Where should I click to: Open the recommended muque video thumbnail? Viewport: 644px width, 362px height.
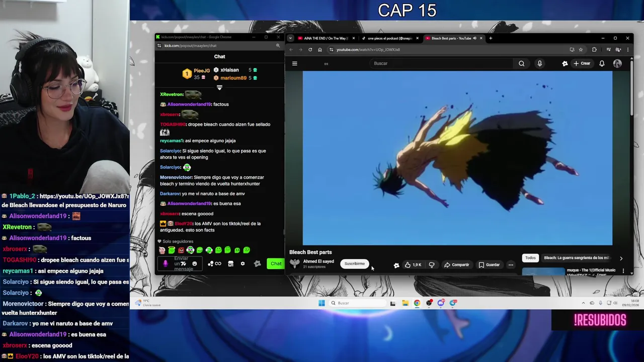click(x=543, y=271)
